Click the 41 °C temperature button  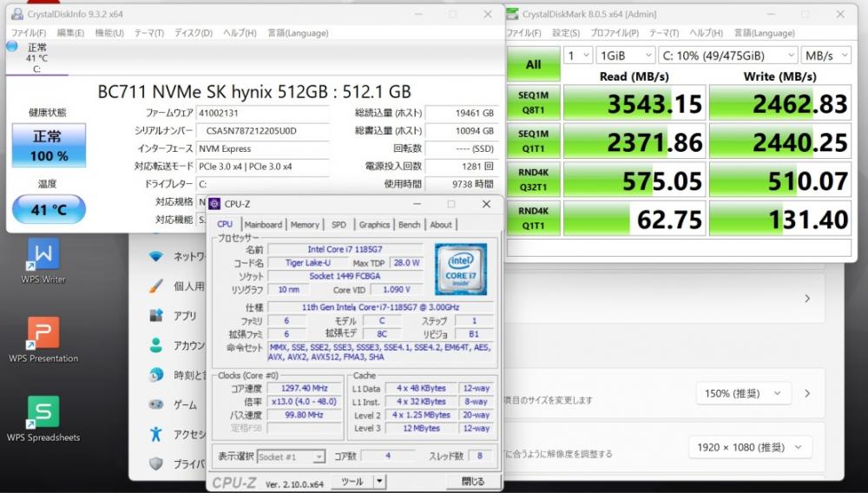[49, 210]
